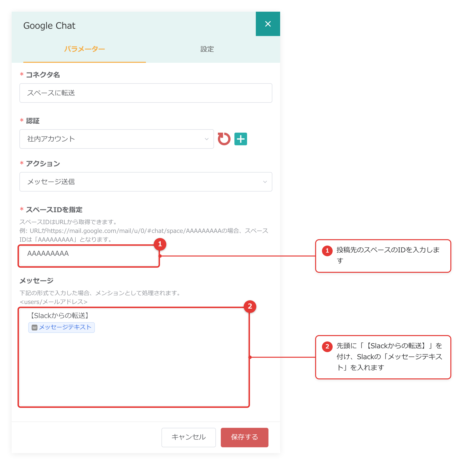Screen dimensions: 463x476
Task: Click the 【Slackからの転送】 message text
Action: pos(59,316)
